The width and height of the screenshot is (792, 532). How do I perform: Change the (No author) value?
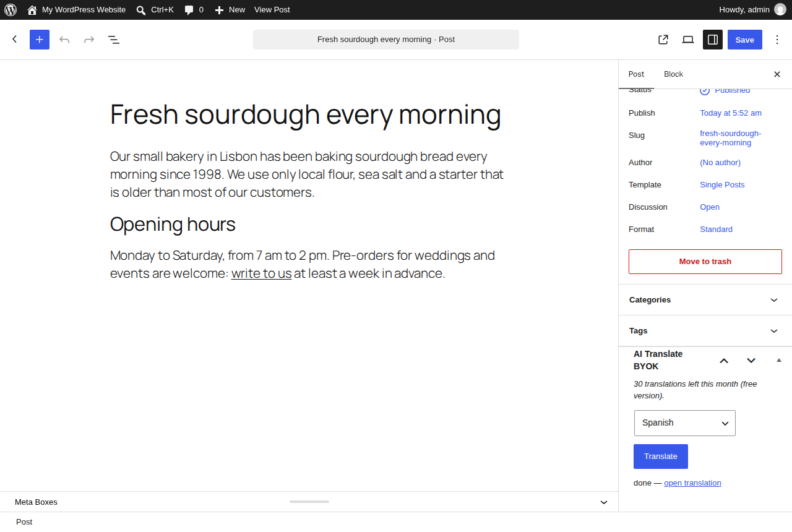(x=720, y=163)
